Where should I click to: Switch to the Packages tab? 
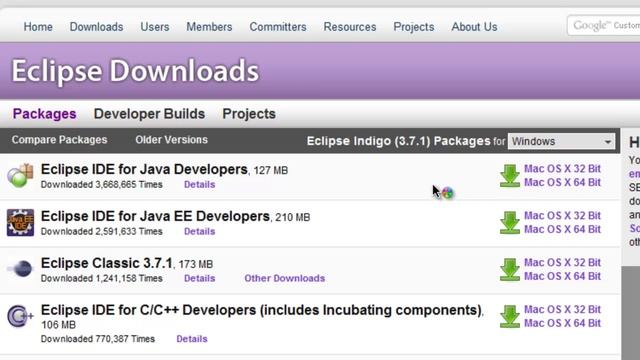point(44,114)
